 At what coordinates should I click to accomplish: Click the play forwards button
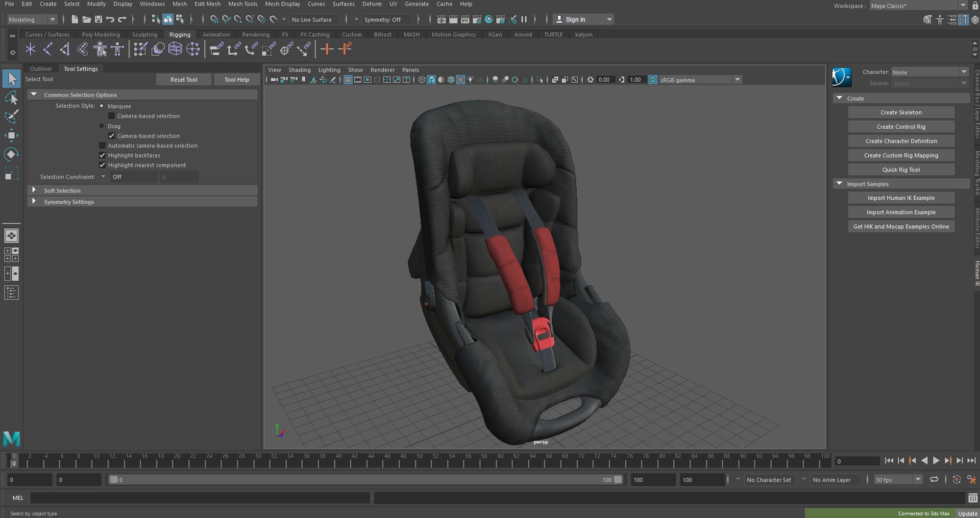(x=936, y=460)
